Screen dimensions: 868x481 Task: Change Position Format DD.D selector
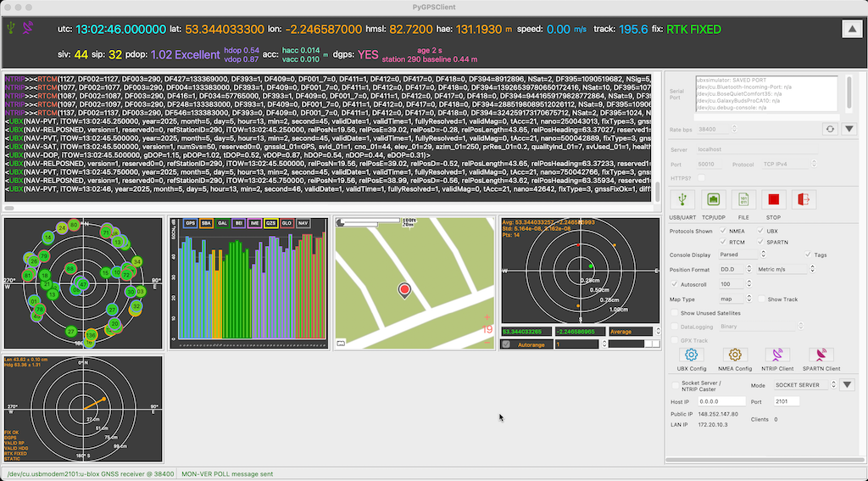[736, 269]
